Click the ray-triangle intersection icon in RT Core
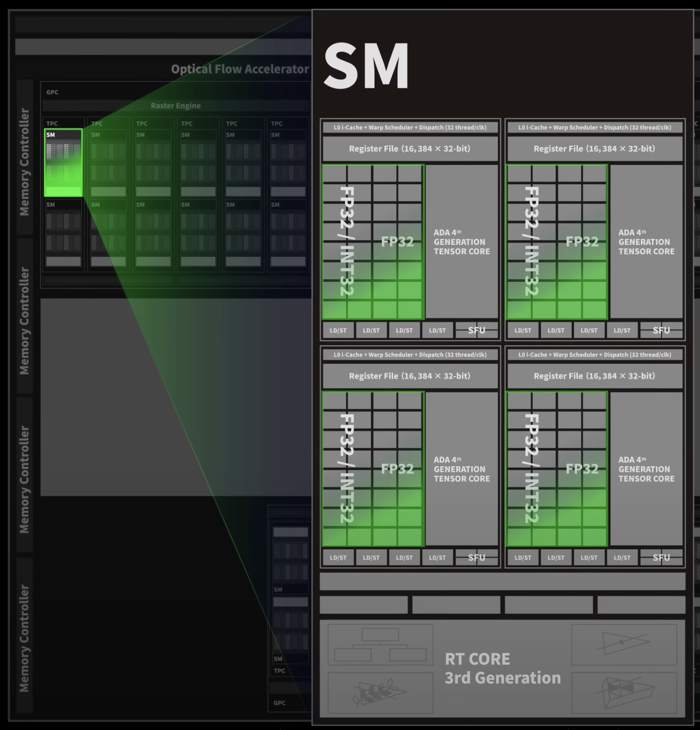This screenshot has height=730, width=700. click(x=624, y=644)
